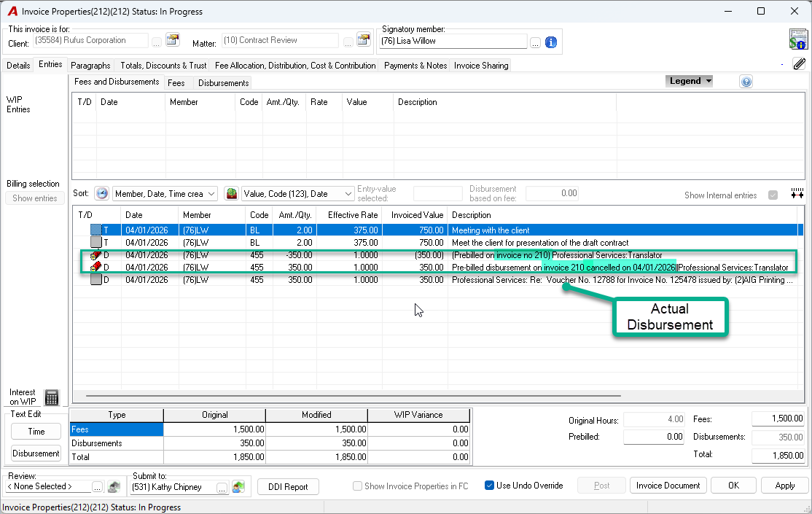
Task: Open the Submit to lookup ellipsis button
Action: pos(222,488)
